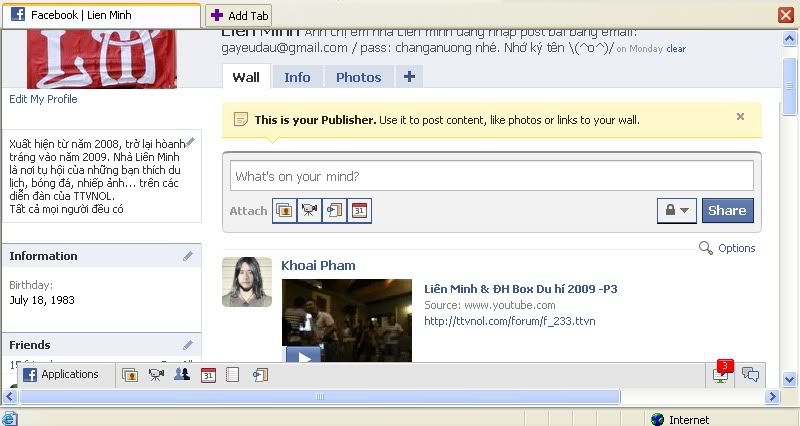Open Video app in bottom bar
This screenshot has width=800, height=426.
click(156, 375)
